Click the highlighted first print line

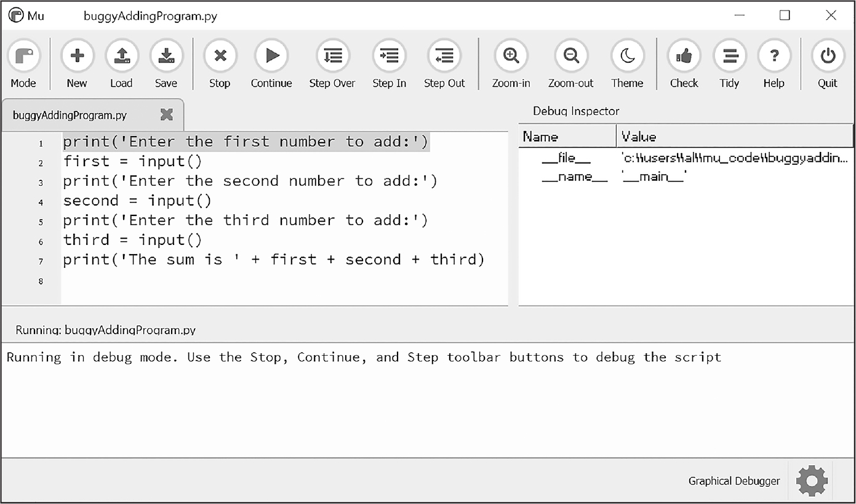click(246, 142)
